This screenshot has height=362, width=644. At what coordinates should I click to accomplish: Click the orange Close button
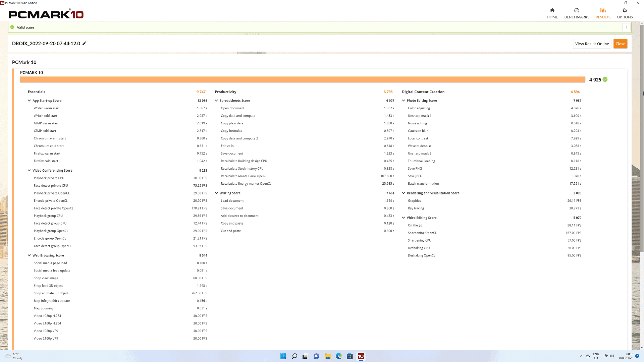coord(620,44)
